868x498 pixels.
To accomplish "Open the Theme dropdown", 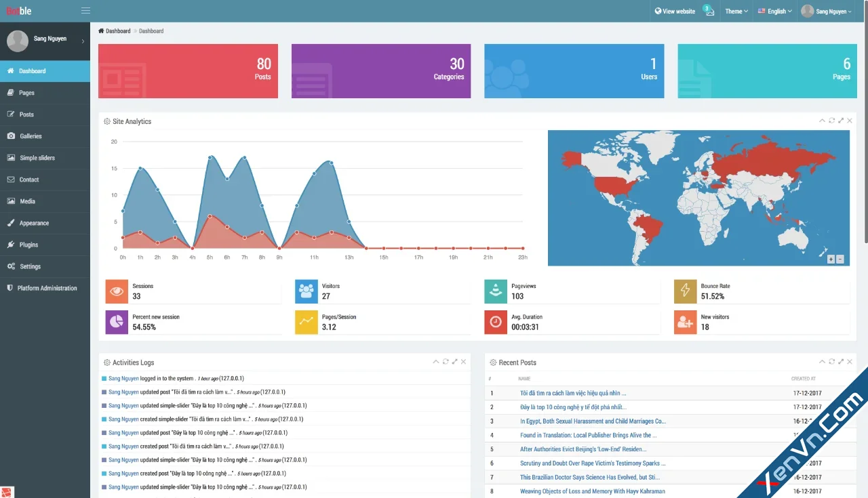I will point(736,12).
